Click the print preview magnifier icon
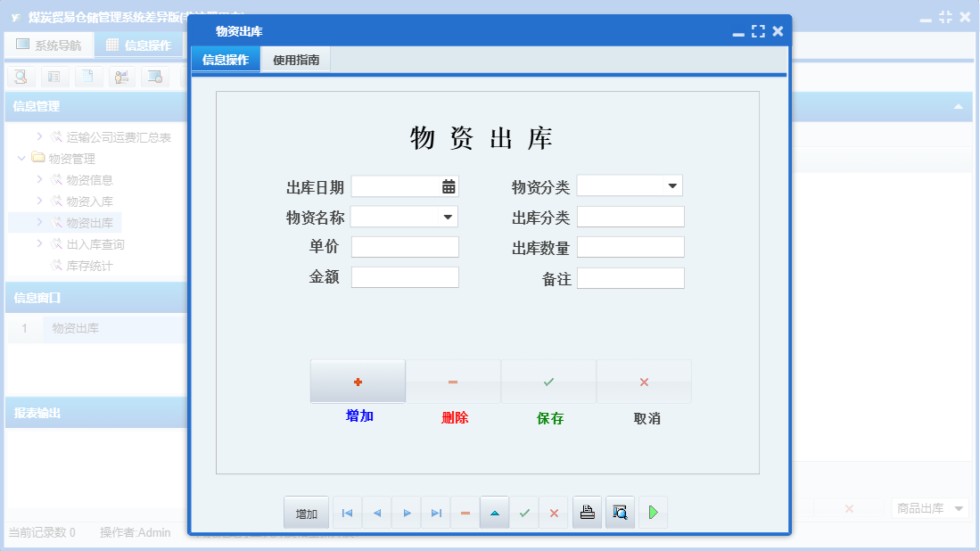Image resolution: width=980 pixels, height=551 pixels. click(620, 512)
